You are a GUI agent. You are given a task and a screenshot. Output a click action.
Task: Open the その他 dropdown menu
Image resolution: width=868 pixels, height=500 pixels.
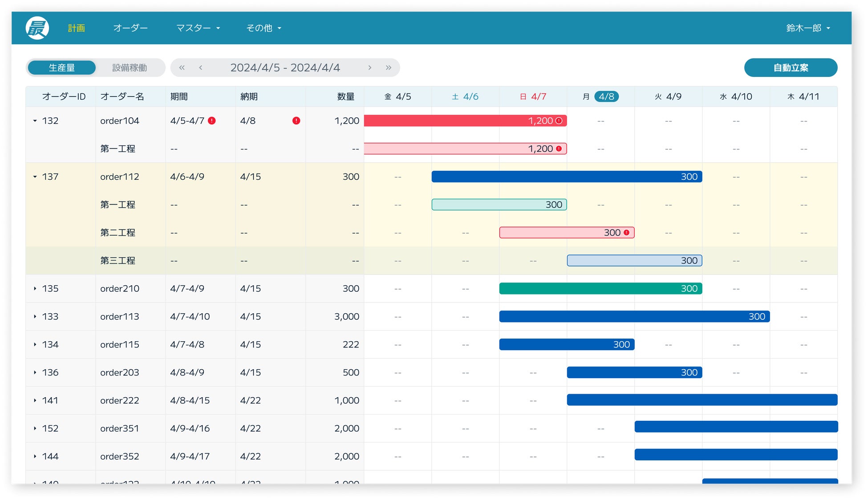264,28
